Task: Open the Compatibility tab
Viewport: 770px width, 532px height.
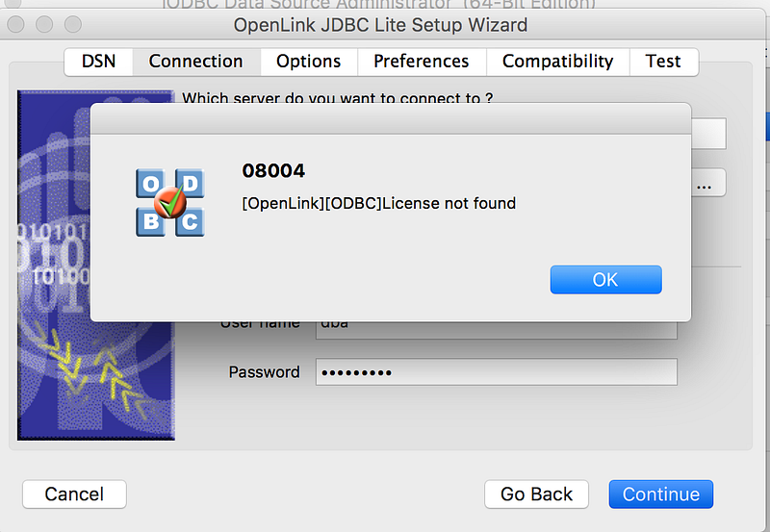Action: pyautogui.click(x=557, y=62)
